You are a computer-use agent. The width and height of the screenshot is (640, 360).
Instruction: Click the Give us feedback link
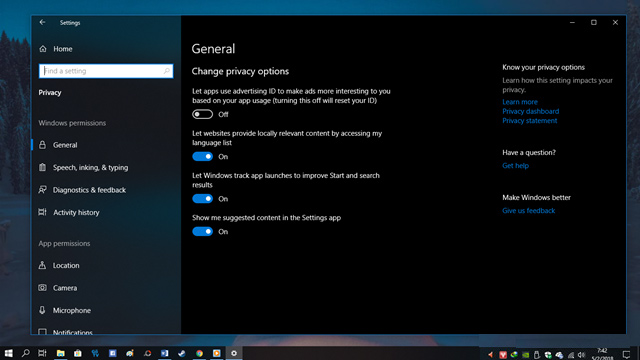tap(528, 211)
